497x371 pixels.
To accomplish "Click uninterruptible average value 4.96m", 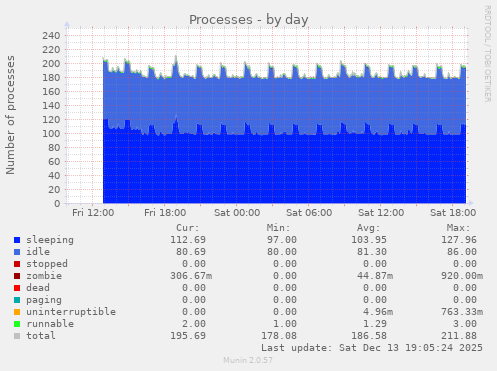I will coord(378,312).
